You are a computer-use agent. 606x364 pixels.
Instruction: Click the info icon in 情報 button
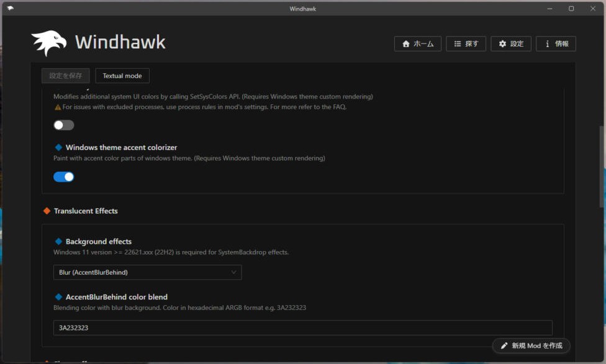pos(547,44)
